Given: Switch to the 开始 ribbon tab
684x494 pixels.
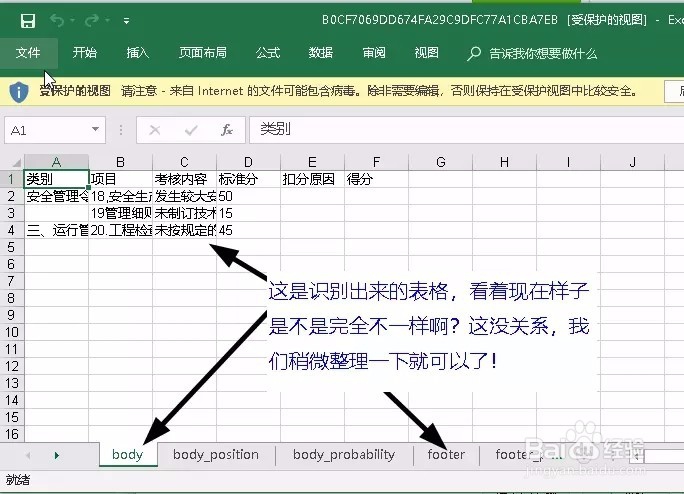Looking at the screenshot, I should 85,53.
